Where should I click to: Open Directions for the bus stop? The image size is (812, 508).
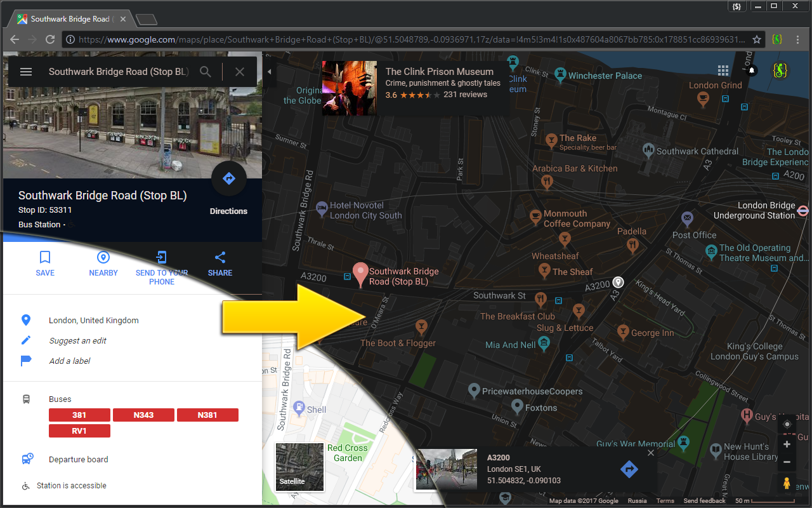[x=229, y=179]
